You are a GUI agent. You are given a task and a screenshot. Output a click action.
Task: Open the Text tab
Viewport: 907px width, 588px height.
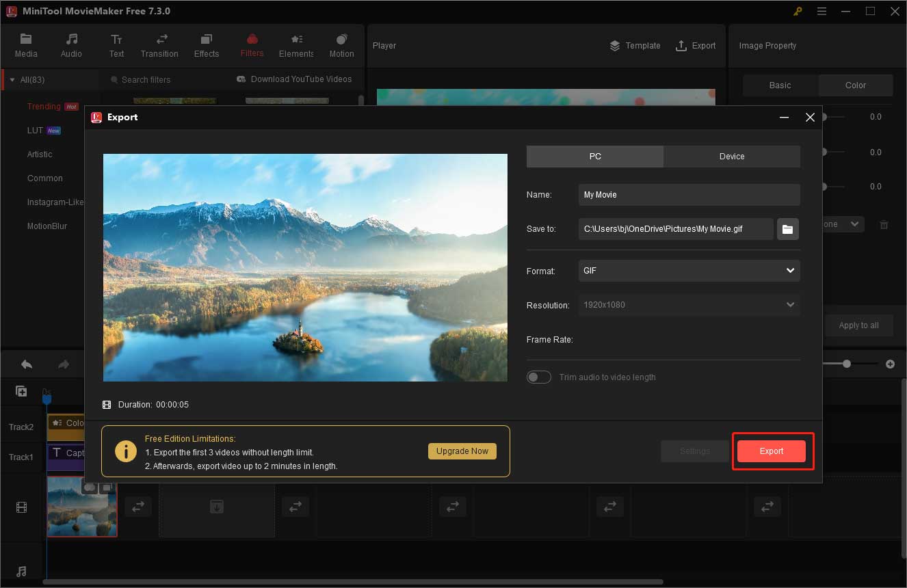point(116,45)
